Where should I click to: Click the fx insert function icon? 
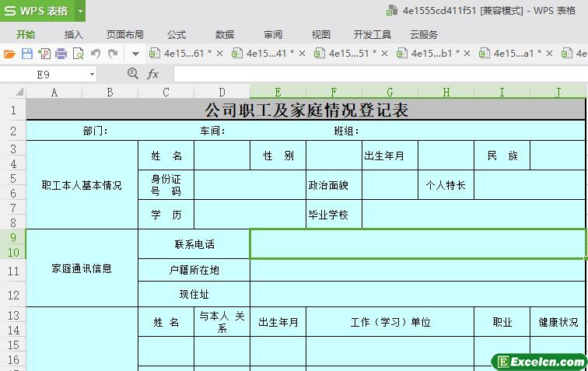(x=152, y=74)
